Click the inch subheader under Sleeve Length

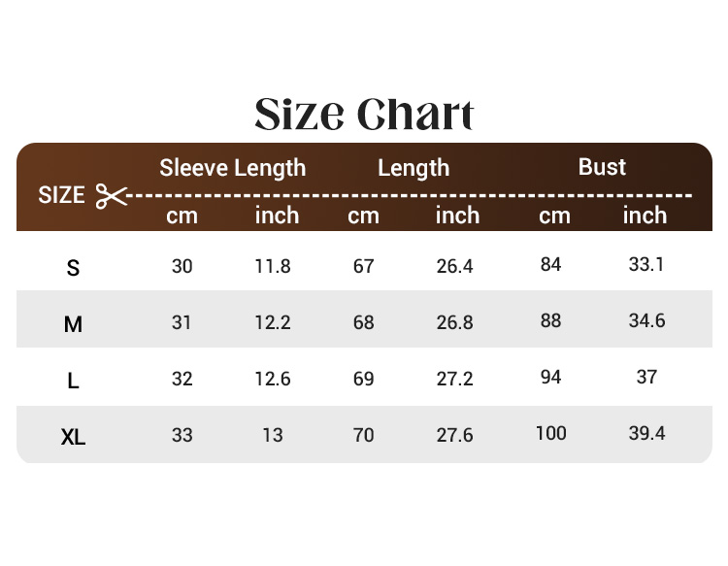click(x=277, y=216)
